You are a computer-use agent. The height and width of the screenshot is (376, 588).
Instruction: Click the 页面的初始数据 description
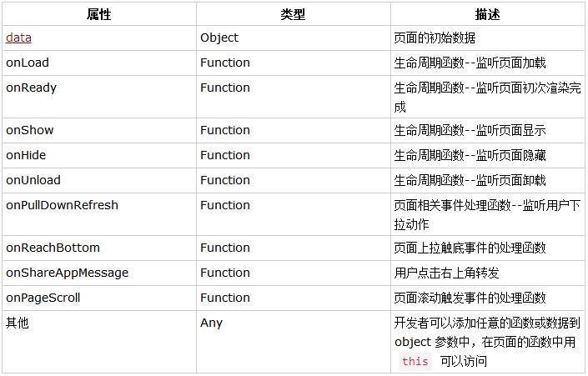pyautogui.click(x=435, y=38)
